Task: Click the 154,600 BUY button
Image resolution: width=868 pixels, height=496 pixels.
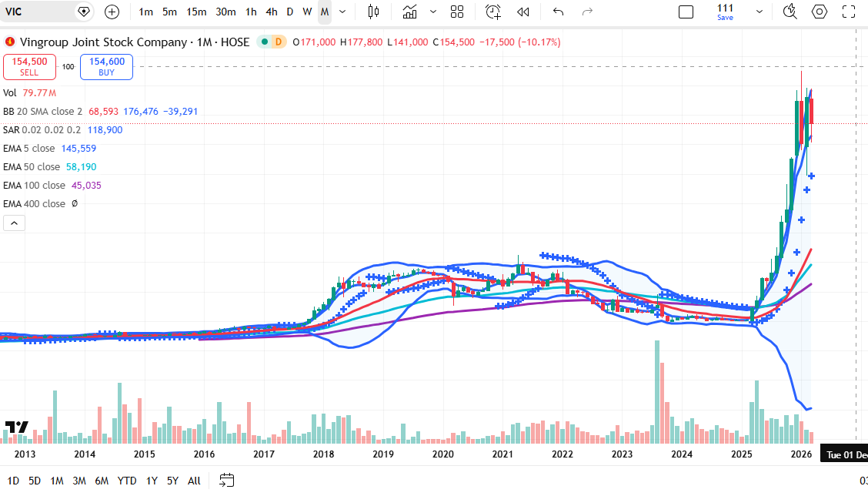Action: (x=107, y=67)
